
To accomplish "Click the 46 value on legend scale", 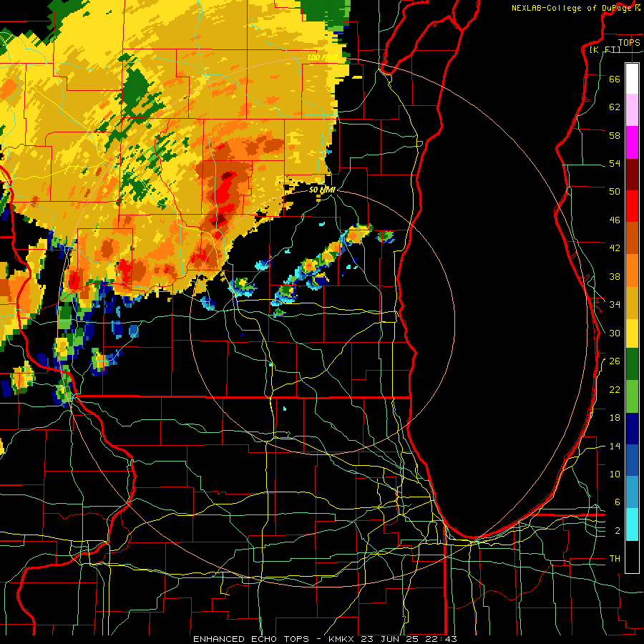I will (x=615, y=220).
